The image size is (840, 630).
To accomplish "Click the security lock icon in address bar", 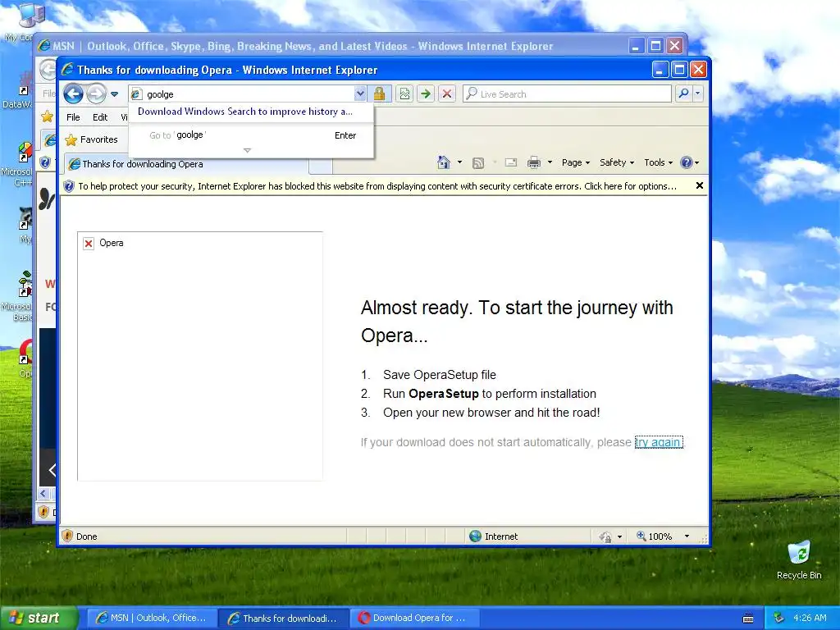I will point(379,94).
